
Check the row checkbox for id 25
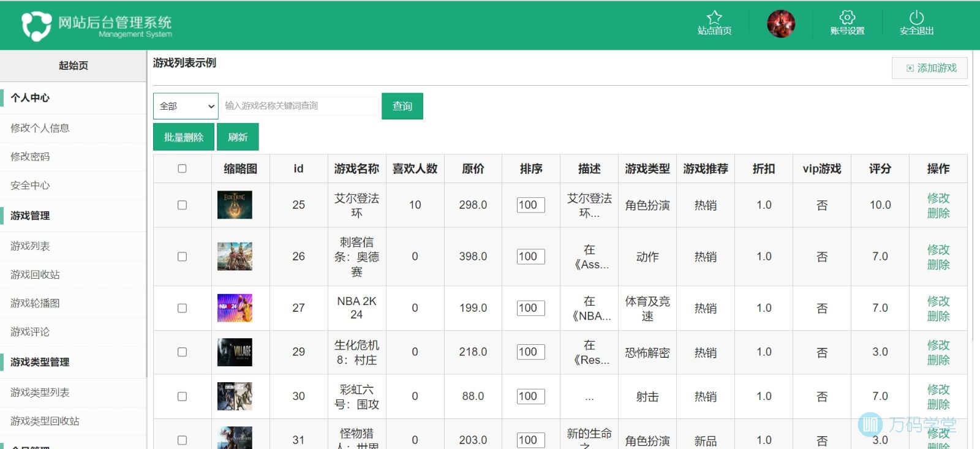point(182,205)
